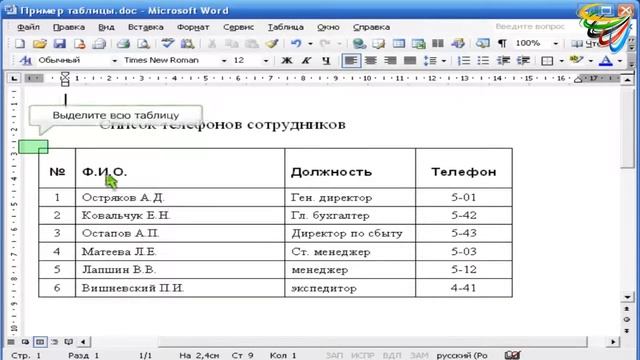Save the document with floppy icon
The width and height of the screenshot is (640, 360).
coord(60,43)
